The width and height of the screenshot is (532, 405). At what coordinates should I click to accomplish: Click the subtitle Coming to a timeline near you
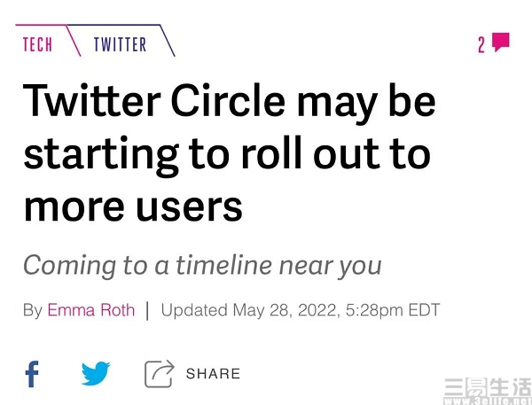(x=202, y=267)
